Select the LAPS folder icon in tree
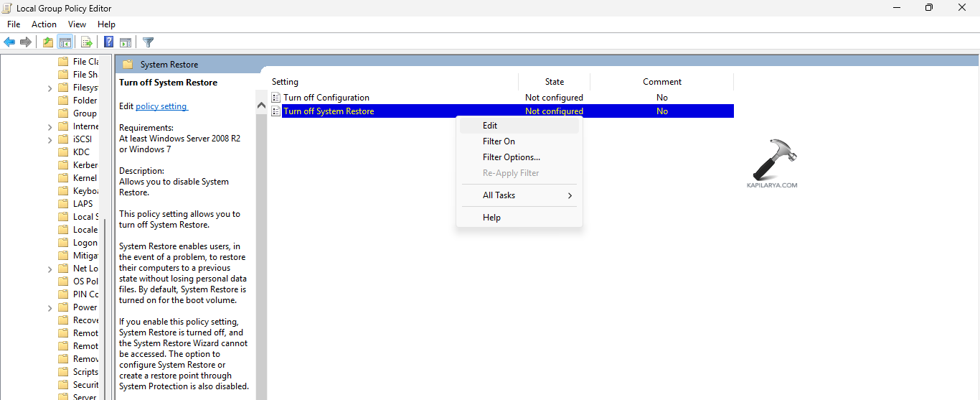Screen dimensions: 980x400 pyautogui.click(x=63, y=204)
